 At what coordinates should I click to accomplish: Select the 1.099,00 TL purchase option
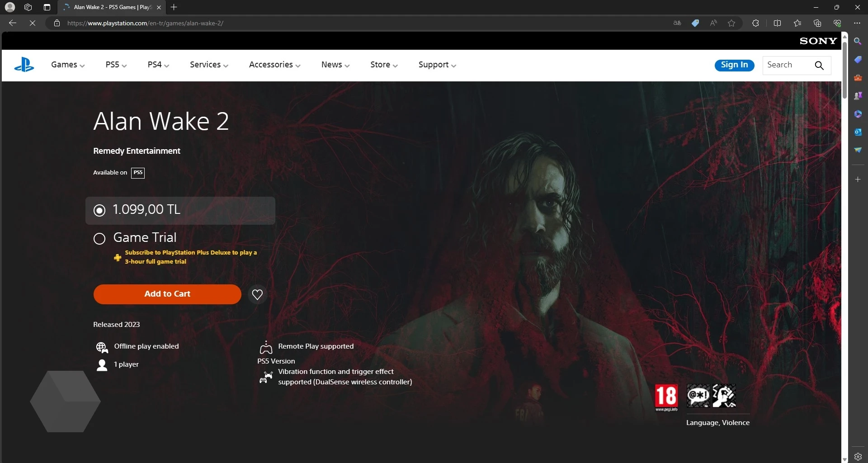(x=180, y=210)
